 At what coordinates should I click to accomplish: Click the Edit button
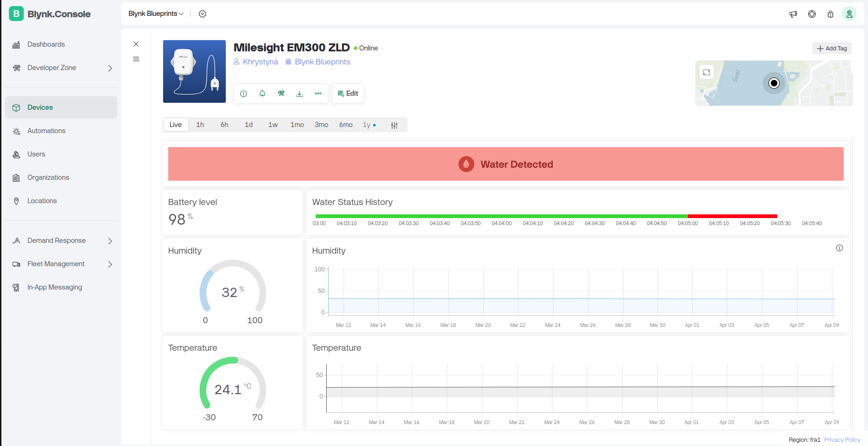[x=348, y=93]
